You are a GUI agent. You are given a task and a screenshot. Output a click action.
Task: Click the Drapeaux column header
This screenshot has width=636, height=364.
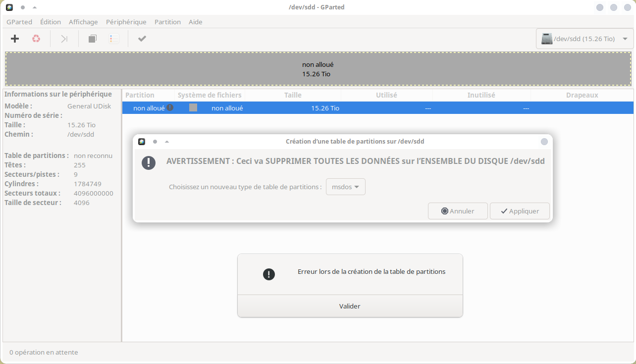pyautogui.click(x=582, y=95)
